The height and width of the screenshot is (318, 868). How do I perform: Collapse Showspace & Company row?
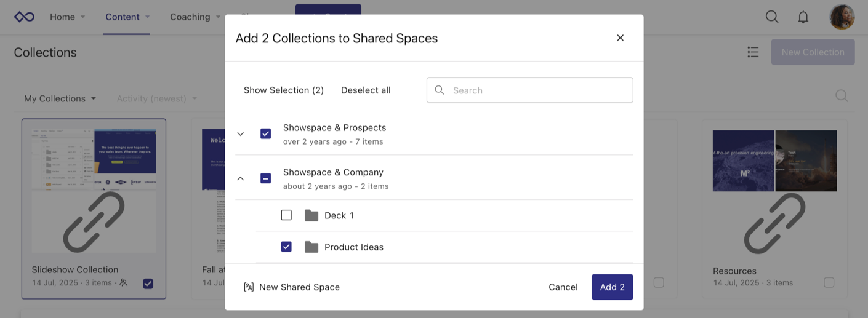click(x=241, y=178)
